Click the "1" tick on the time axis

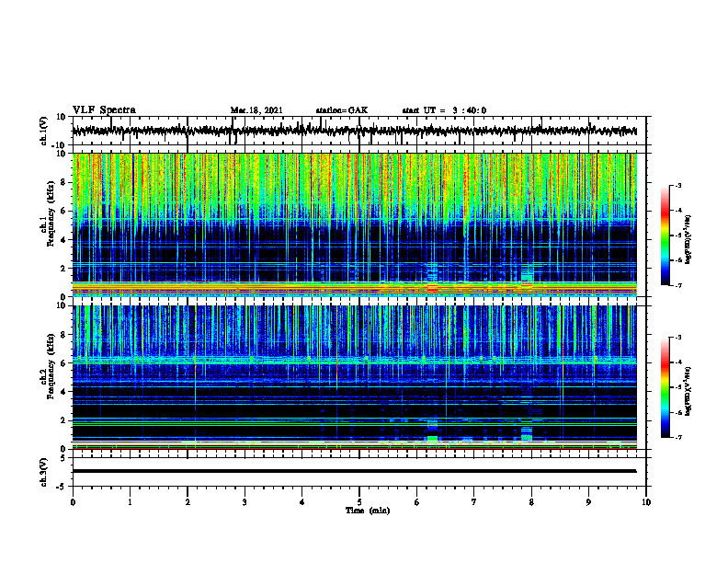(130, 502)
